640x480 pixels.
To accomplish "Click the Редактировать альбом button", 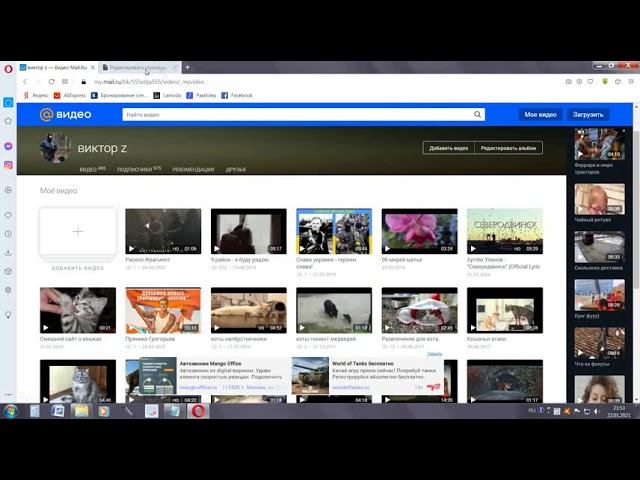I will (508, 148).
